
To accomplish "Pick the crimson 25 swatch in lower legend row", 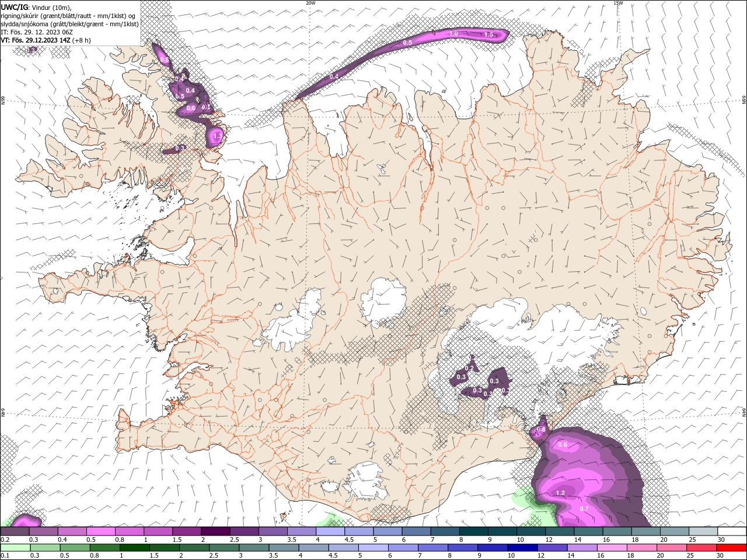I will click(x=703, y=548).
